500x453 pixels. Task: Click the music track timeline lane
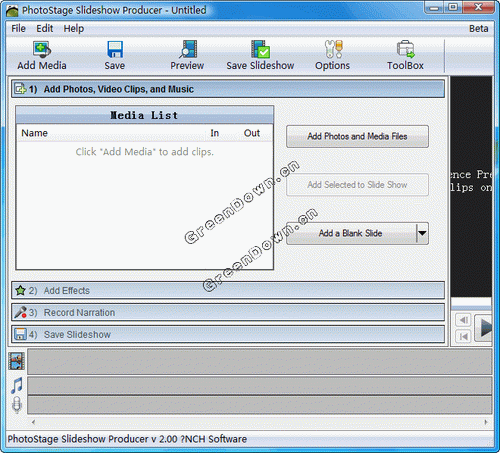click(260, 386)
